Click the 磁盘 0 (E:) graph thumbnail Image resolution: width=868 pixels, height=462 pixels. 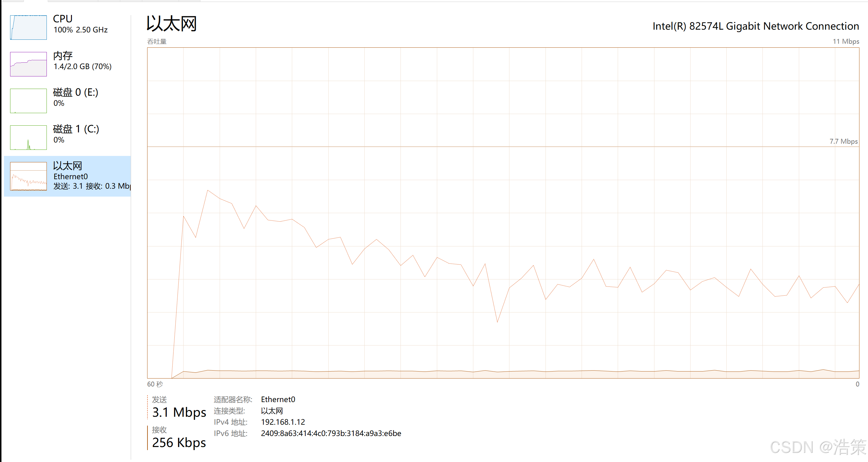28,101
